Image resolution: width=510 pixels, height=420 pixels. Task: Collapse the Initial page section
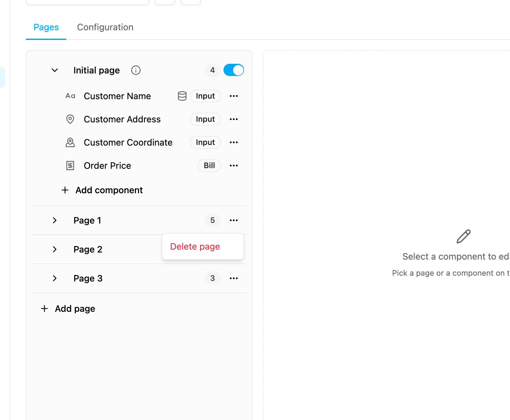[55, 70]
